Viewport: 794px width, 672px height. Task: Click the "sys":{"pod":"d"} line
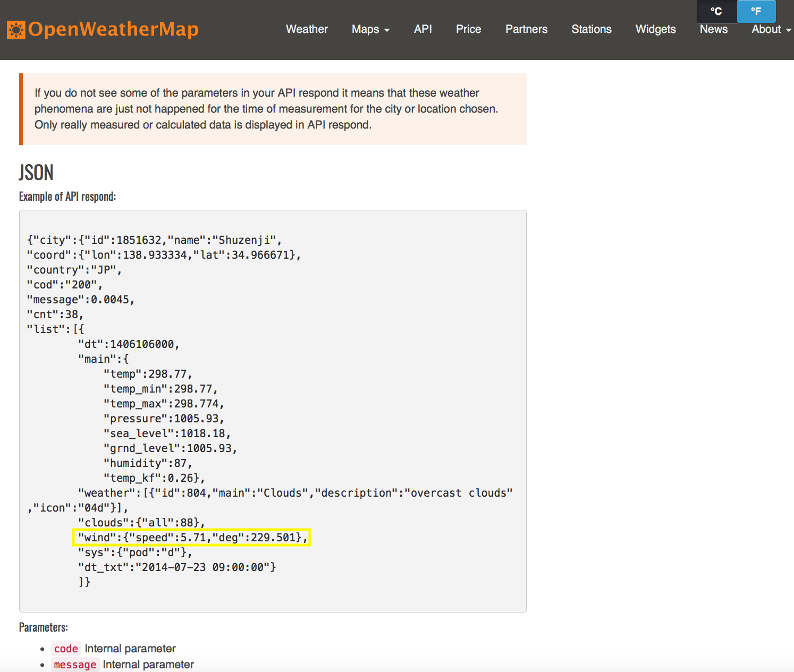click(135, 552)
